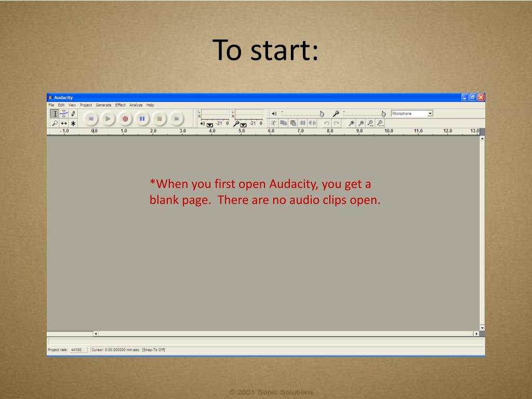
Task: Click the Audacity title bar icon
Action: [50, 98]
